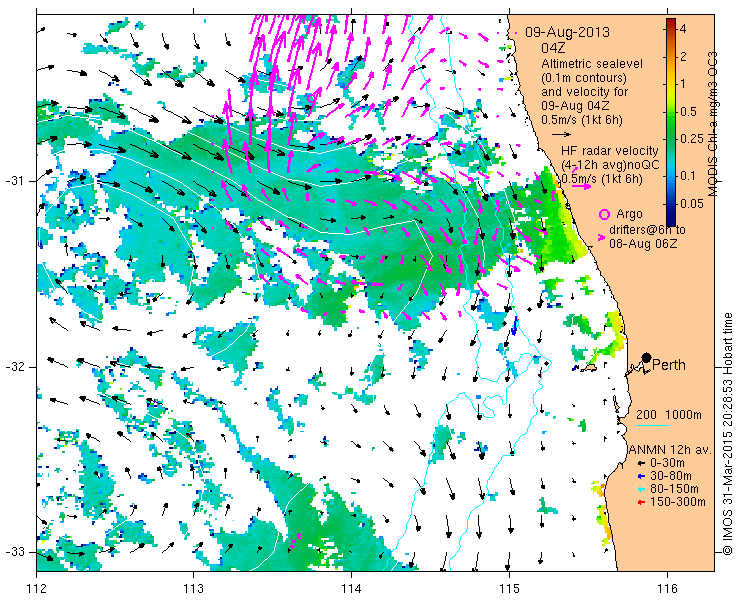The height and width of the screenshot is (600, 740).
Task: Click the time label 04Z
Action: [x=553, y=48]
